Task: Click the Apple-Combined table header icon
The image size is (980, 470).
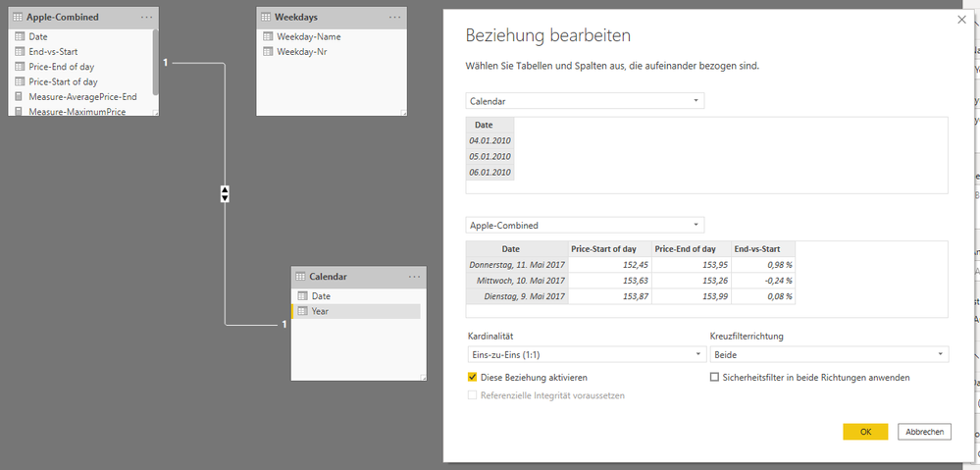Action: [18, 18]
